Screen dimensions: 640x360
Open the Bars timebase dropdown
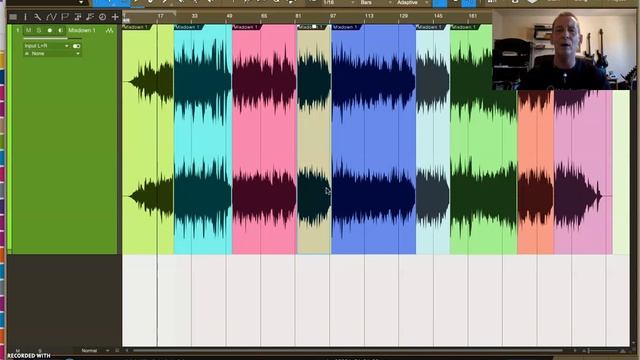[x=376, y=2]
